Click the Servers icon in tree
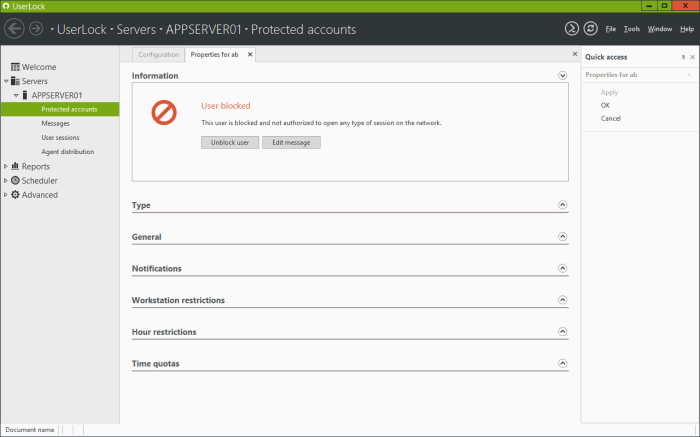The height and width of the screenshot is (437, 700). pyautogui.click(x=15, y=81)
